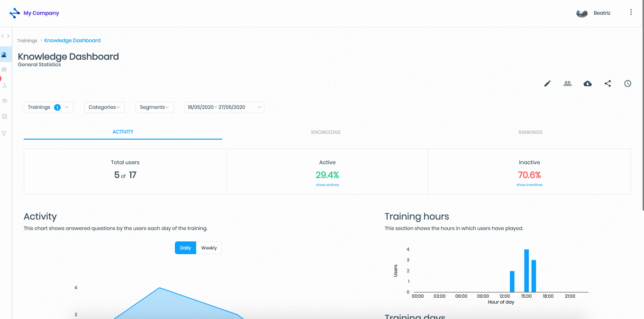Open the date range 18/05/2020 - 27/05/2020 picker
This screenshot has height=319, width=644.
coord(225,107)
